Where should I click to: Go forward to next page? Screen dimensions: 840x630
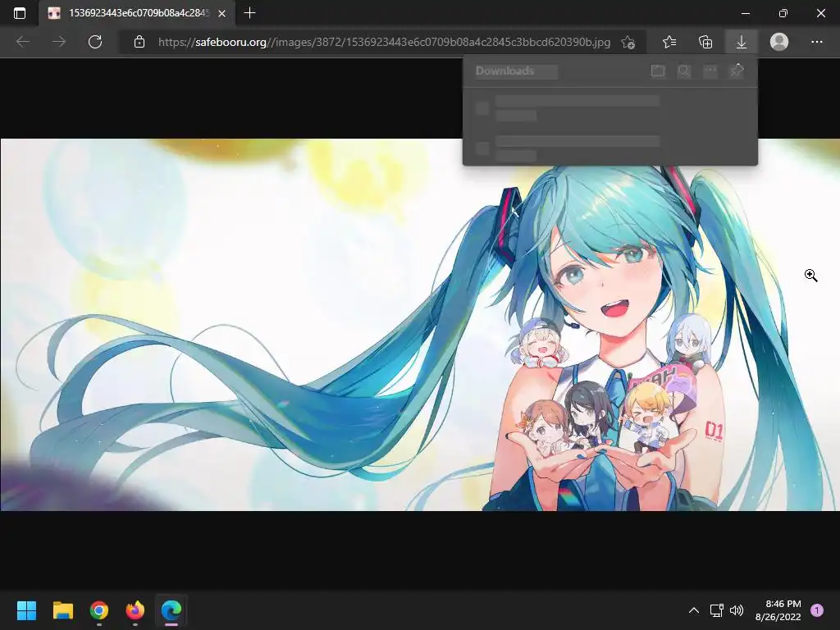pos(59,42)
